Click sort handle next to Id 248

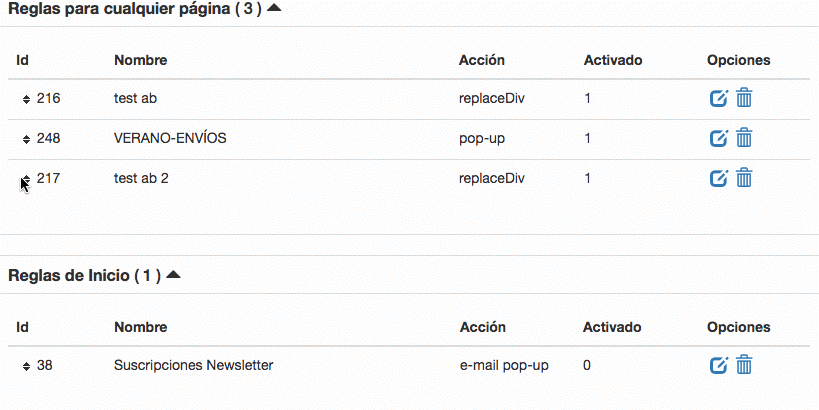(26, 139)
